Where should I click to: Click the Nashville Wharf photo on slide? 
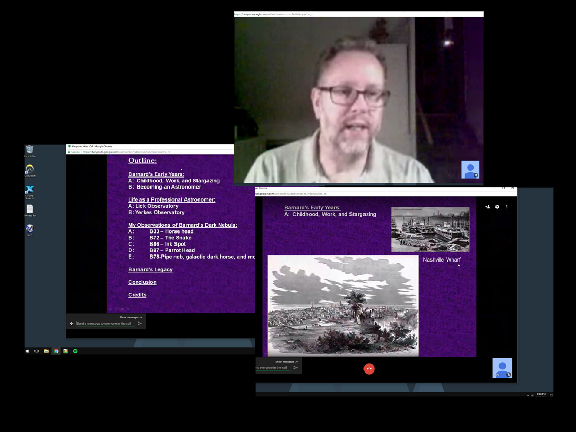pyautogui.click(x=430, y=230)
